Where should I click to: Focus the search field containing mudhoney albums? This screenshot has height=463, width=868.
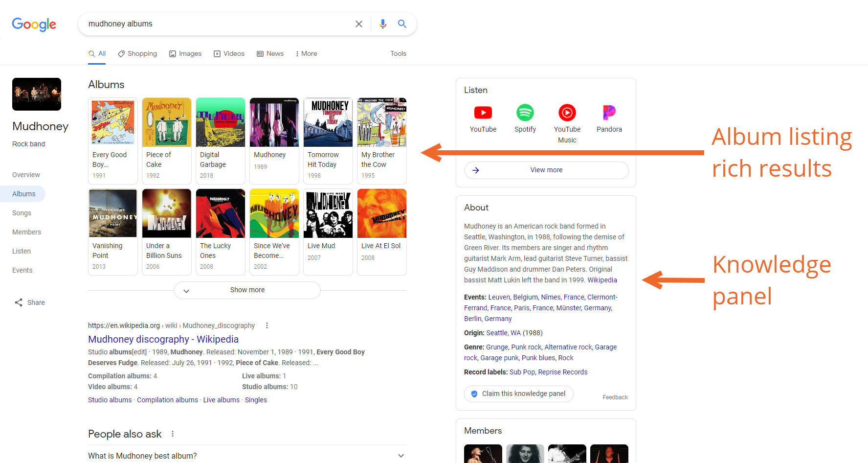pos(218,24)
